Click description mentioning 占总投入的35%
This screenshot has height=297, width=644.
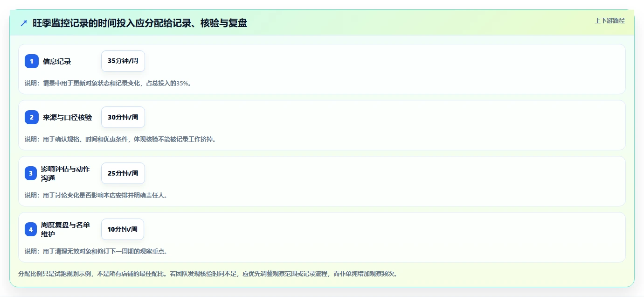click(108, 83)
